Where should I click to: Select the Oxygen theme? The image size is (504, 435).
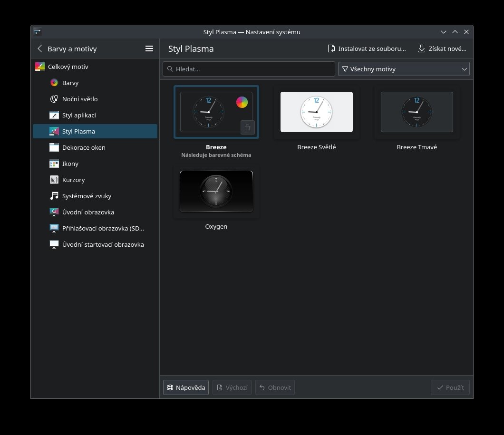point(216,192)
